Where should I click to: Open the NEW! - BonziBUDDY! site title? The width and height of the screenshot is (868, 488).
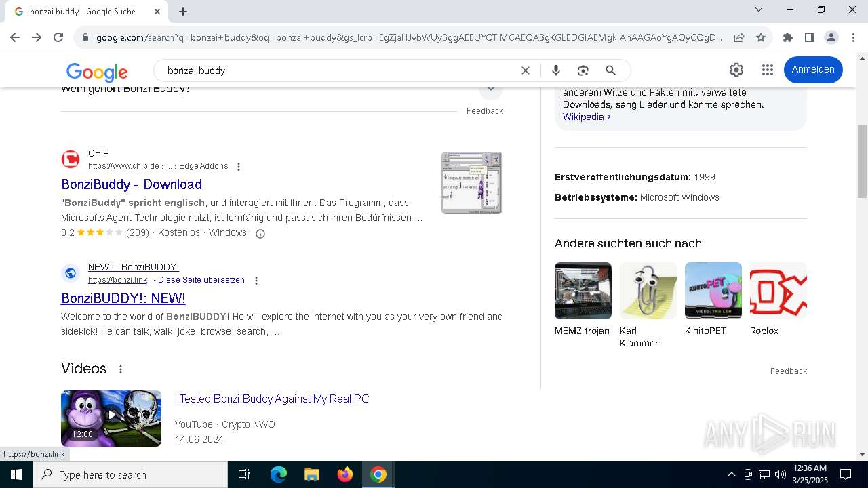tap(134, 267)
